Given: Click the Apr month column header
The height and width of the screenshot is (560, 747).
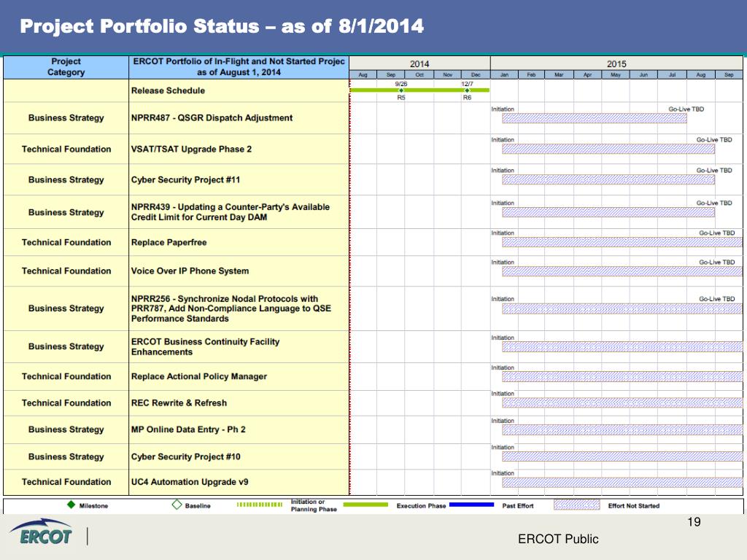Looking at the screenshot, I should [587, 75].
